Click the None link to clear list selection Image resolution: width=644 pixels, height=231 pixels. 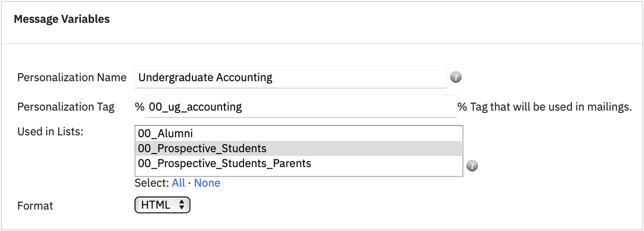[x=207, y=183]
